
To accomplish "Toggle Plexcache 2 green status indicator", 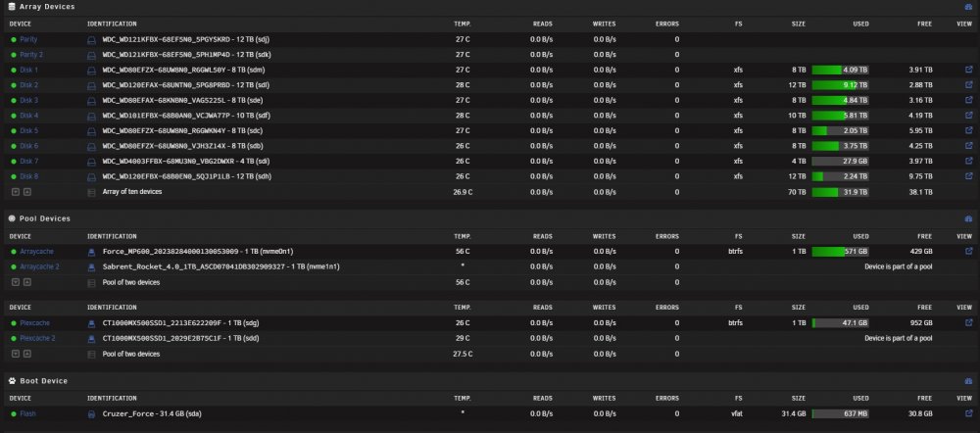I will click(14, 339).
